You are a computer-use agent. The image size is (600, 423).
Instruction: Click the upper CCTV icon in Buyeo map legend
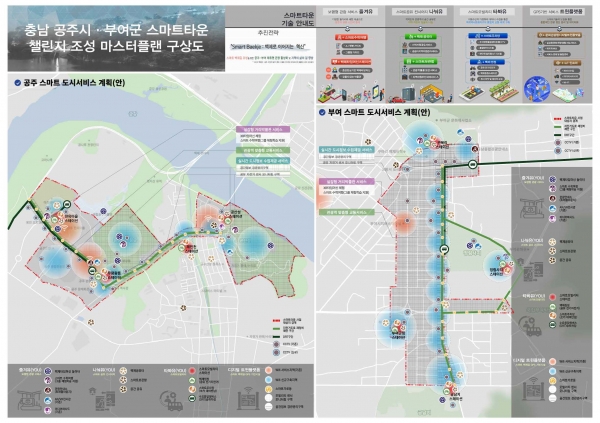558,142
